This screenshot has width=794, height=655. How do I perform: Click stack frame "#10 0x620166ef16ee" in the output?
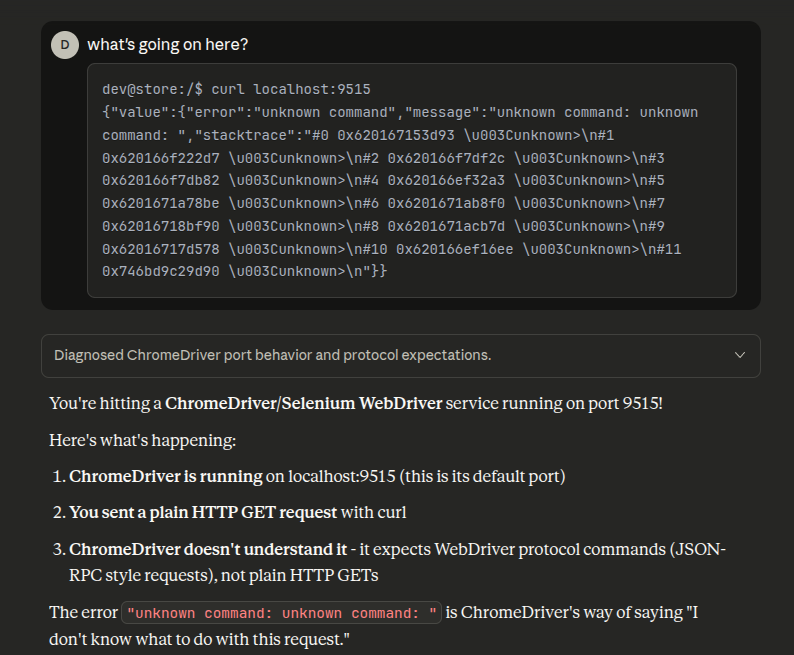tap(455, 249)
